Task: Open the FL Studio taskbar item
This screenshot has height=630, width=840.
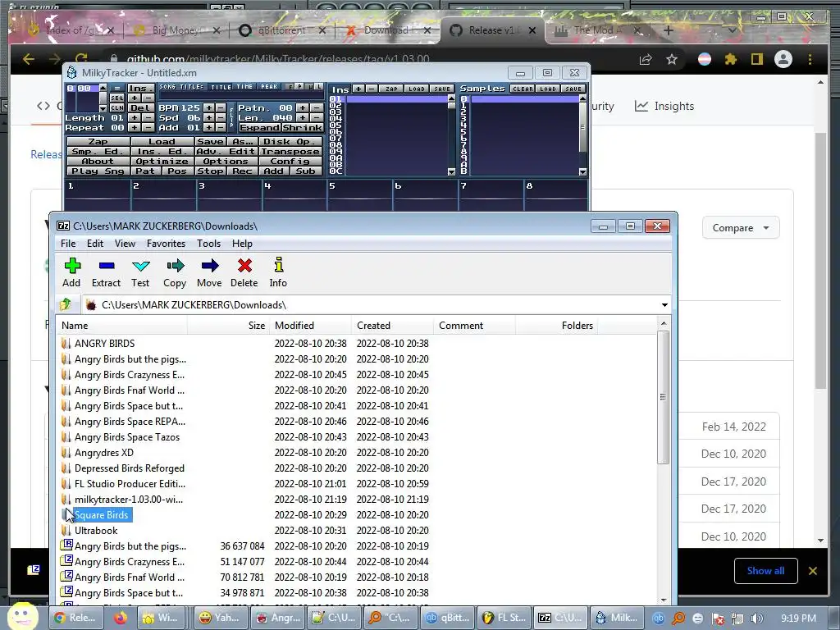Action: click(x=504, y=618)
